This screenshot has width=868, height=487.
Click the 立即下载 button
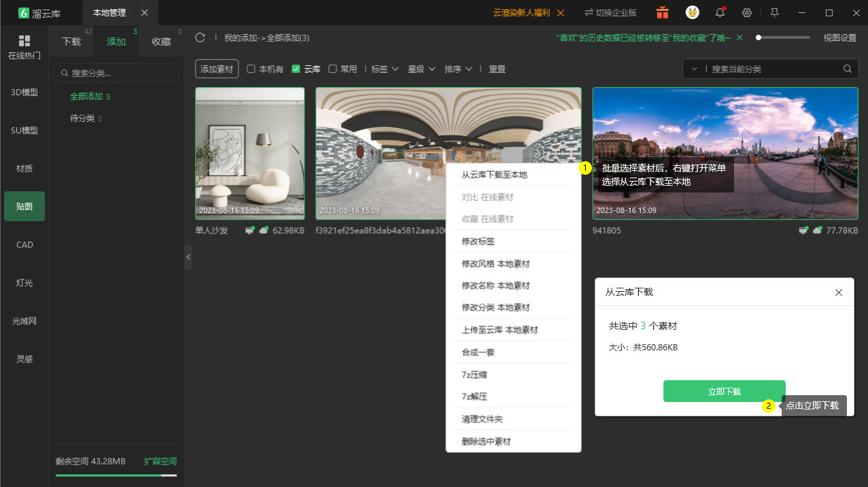[725, 391]
